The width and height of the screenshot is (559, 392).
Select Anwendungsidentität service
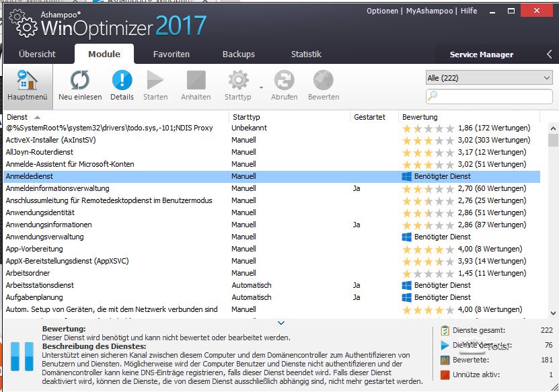(x=272, y=212)
